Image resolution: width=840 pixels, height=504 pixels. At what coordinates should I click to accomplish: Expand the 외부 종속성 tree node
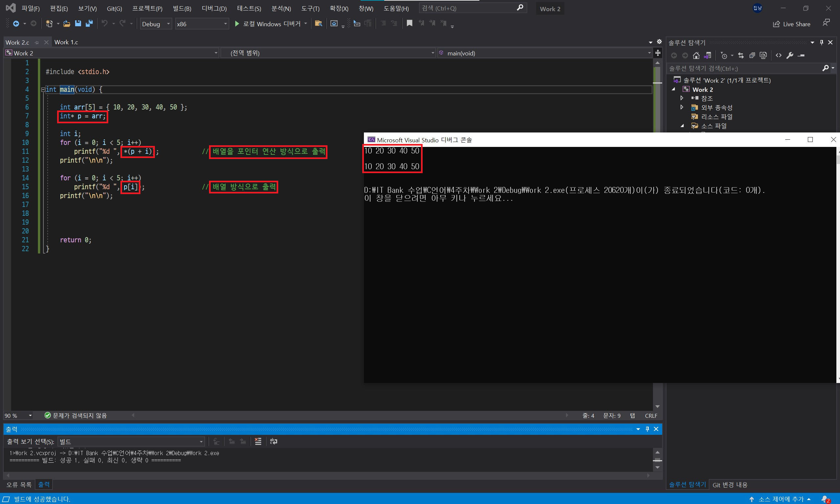coord(682,107)
